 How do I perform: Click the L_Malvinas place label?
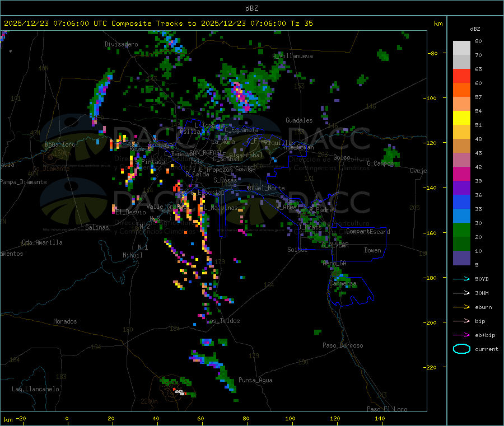[221, 208]
